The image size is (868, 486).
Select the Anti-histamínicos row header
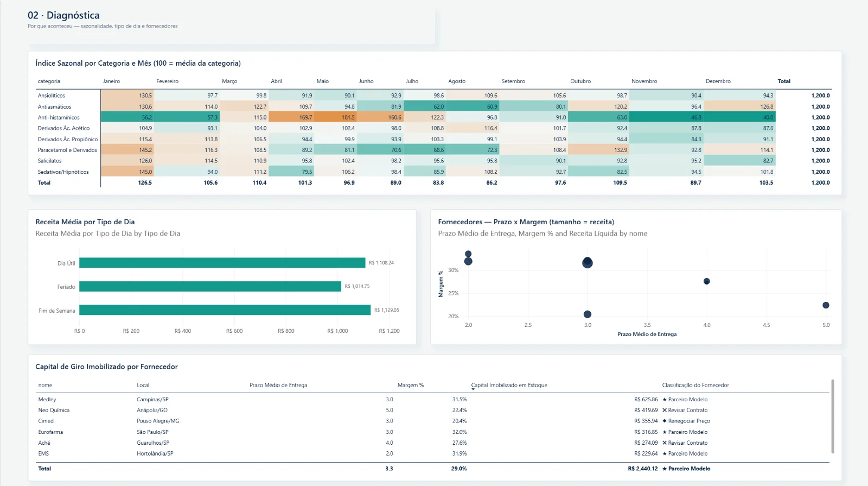[59, 117]
